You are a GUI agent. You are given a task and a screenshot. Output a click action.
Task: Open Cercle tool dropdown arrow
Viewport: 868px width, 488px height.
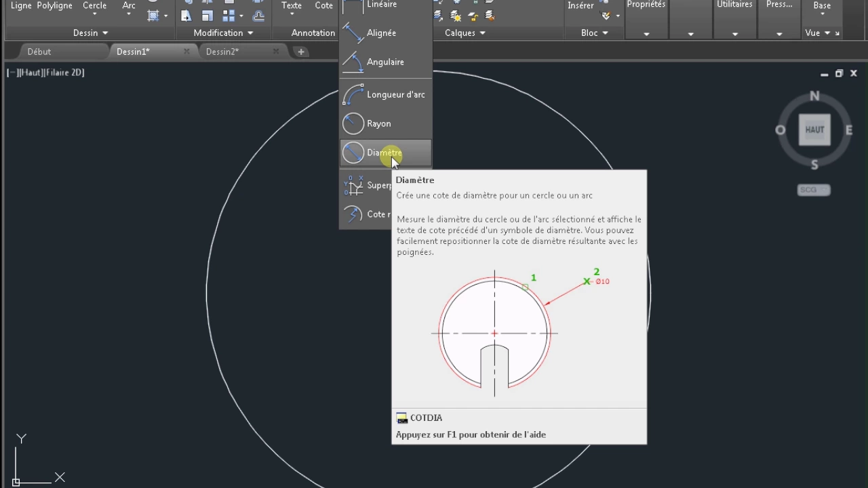click(x=94, y=15)
